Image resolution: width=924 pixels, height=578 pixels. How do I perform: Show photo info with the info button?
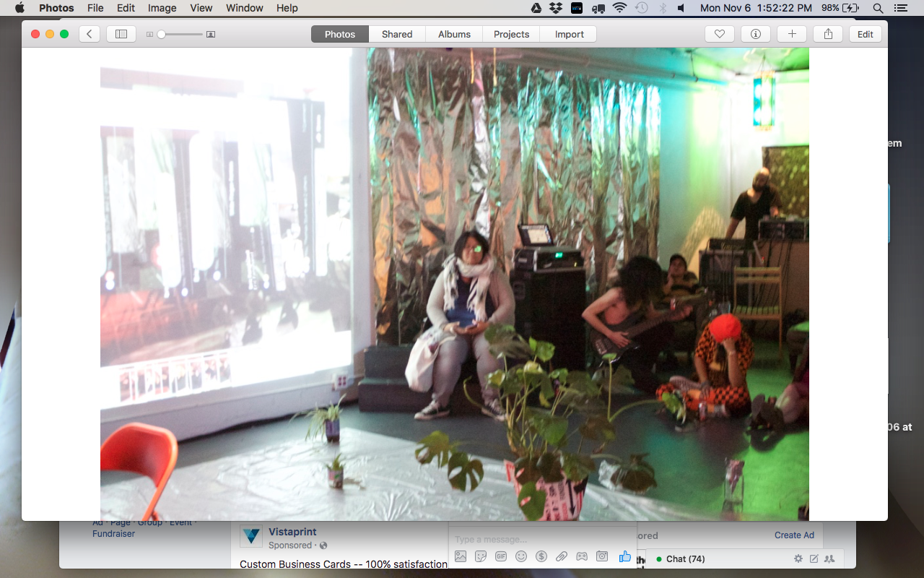pos(756,34)
